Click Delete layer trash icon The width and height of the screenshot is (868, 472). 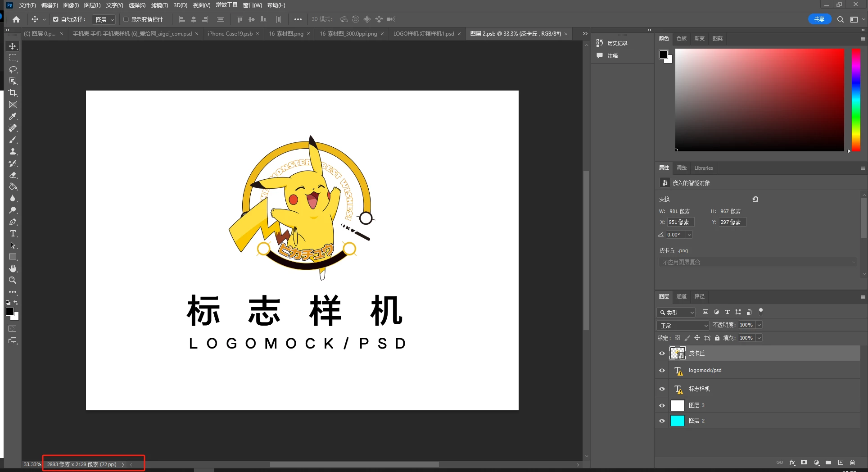coord(852,463)
